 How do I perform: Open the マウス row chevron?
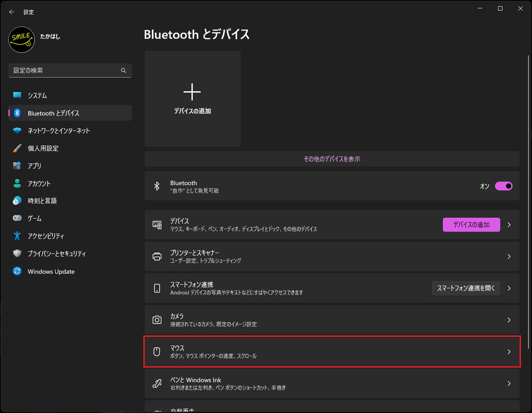(x=509, y=352)
